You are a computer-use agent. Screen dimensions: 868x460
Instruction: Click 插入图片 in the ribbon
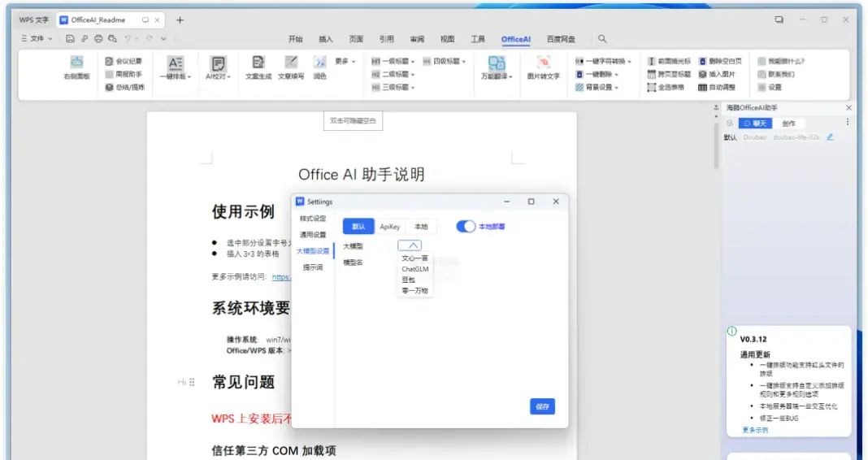coord(716,74)
